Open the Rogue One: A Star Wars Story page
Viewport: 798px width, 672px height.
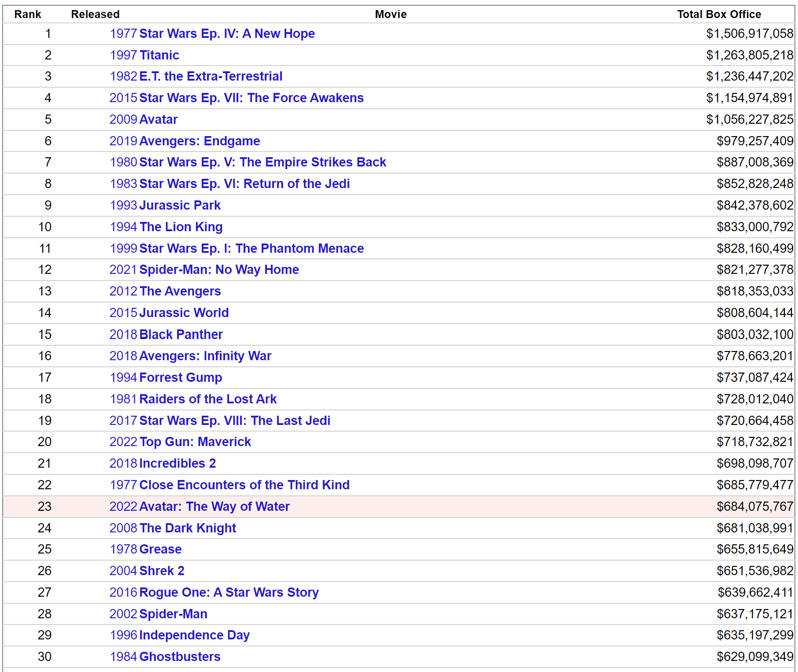tap(229, 592)
